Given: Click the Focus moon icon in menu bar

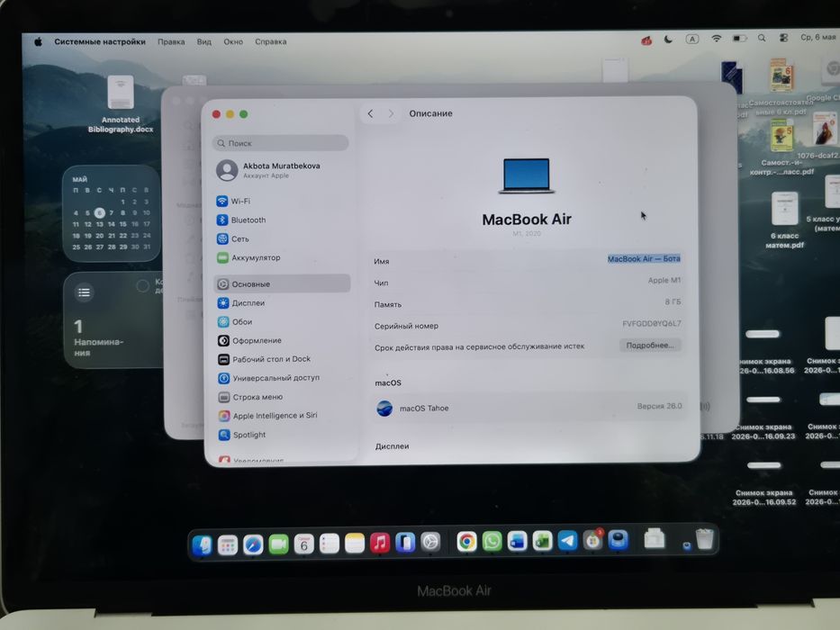Looking at the screenshot, I should click(x=668, y=39).
